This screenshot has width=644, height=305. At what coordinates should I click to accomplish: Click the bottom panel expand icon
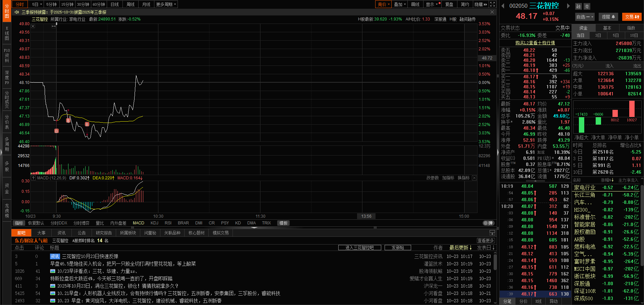pyautogui.click(x=492, y=233)
